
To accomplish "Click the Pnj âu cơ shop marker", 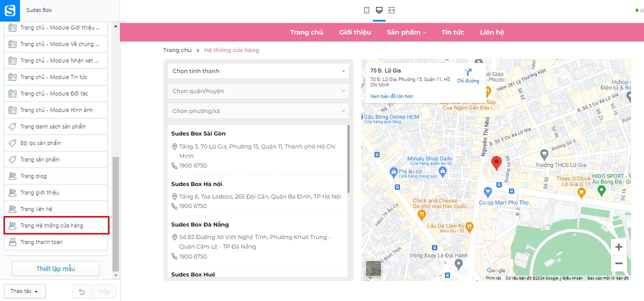I will click(394, 172).
